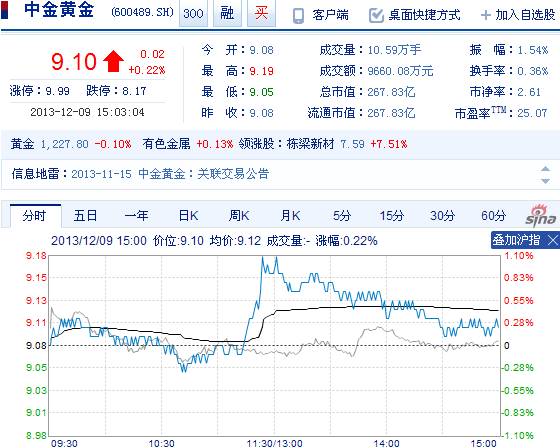560x448 pixels.
Task: Switch to the 30分 tab
Action: pyautogui.click(x=442, y=216)
